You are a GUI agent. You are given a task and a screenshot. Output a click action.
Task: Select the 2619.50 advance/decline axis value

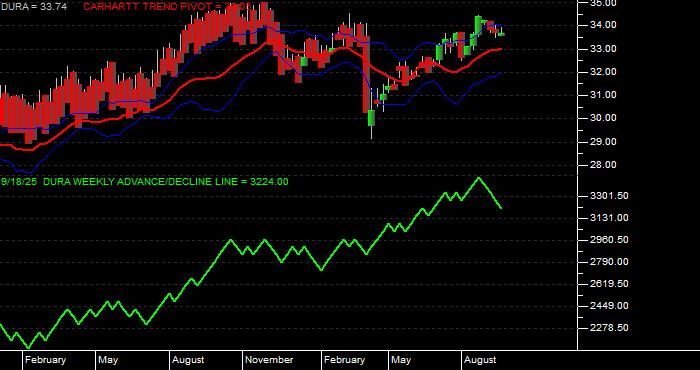pos(609,284)
